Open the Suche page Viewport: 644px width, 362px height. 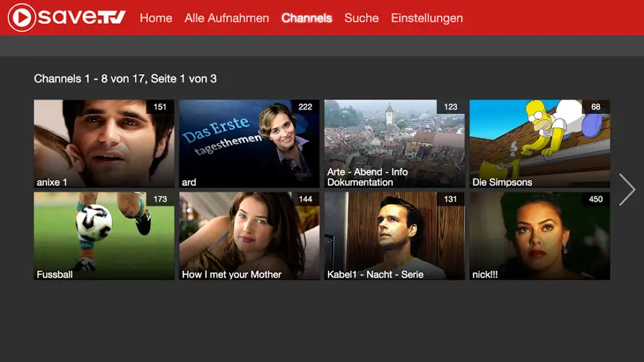coord(361,18)
